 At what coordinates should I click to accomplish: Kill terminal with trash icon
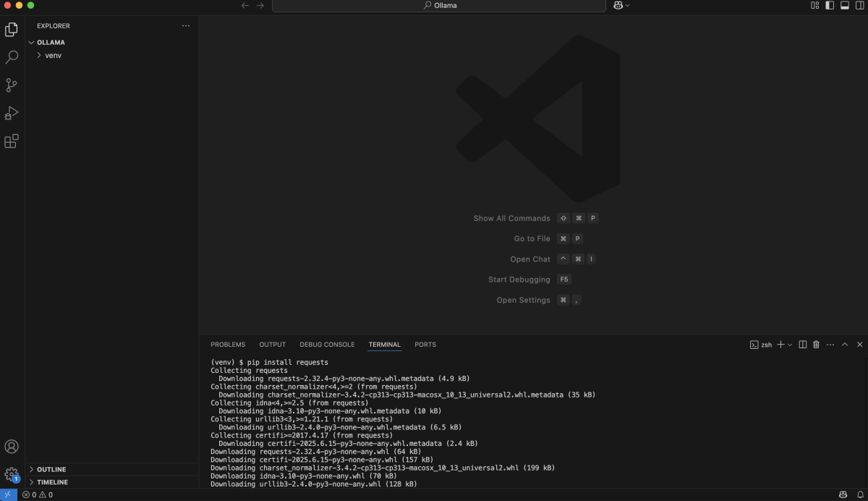(817, 345)
